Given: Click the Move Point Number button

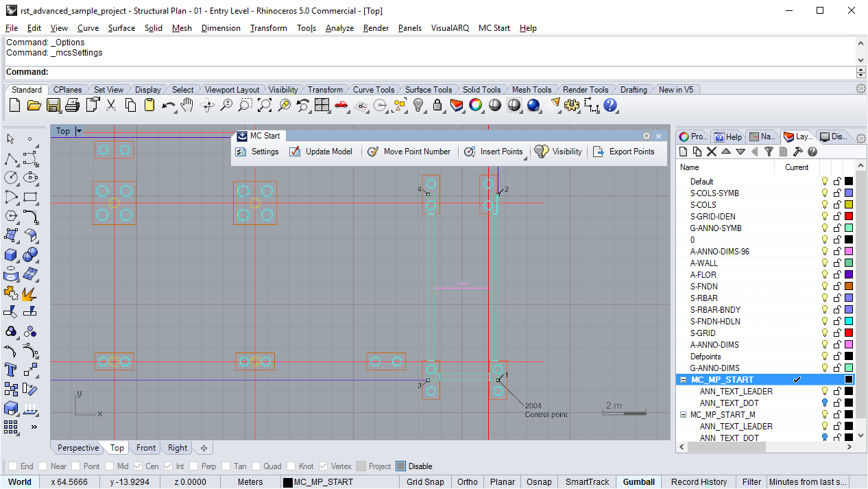Looking at the screenshot, I should (x=409, y=152).
